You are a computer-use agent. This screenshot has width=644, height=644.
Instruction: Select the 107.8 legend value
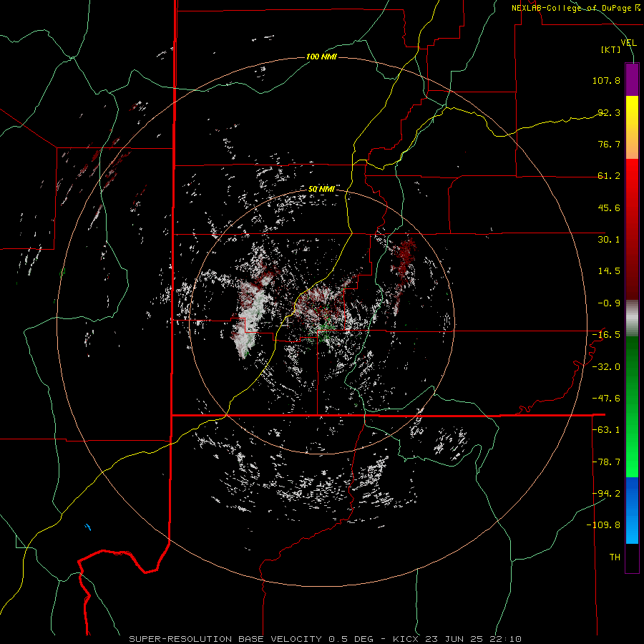[x=606, y=80]
